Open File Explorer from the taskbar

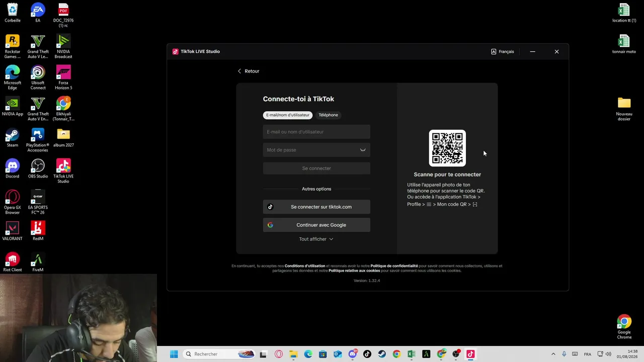pyautogui.click(x=293, y=354)
